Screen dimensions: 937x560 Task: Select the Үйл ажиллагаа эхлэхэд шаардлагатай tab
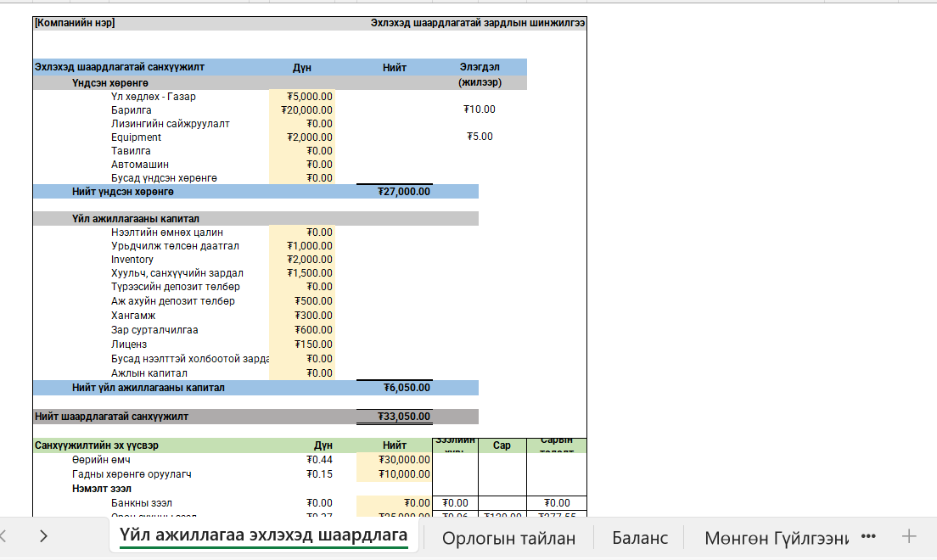click(263, 535)
